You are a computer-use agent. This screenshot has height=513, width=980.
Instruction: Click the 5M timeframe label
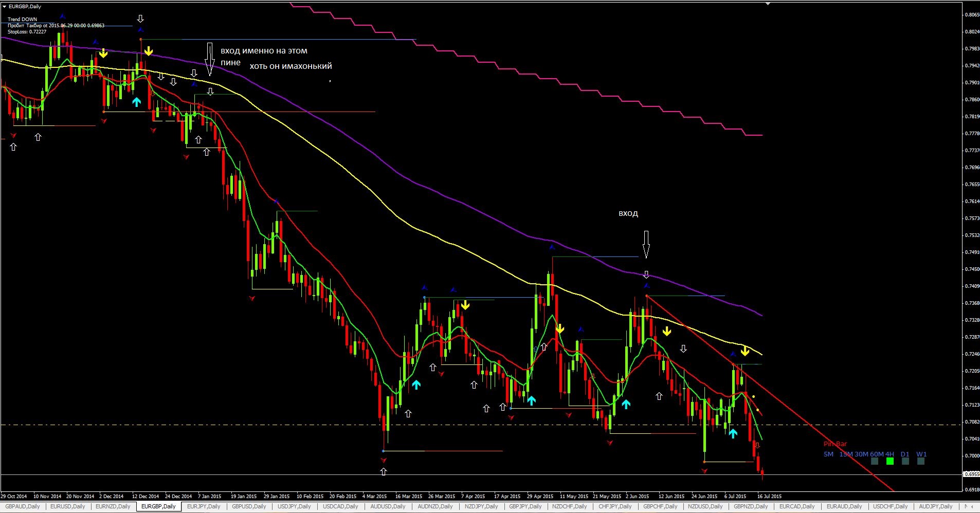(828, 454)
